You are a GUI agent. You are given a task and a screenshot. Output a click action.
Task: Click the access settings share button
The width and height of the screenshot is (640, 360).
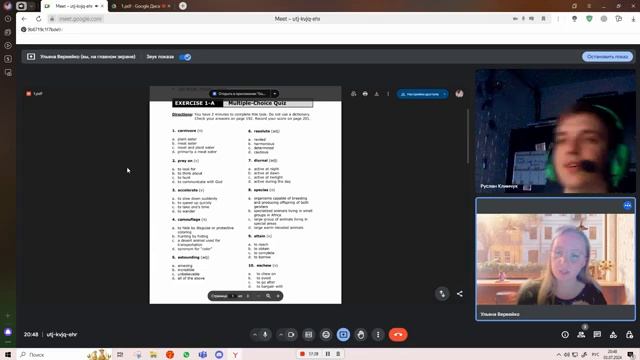coord(422,94)
